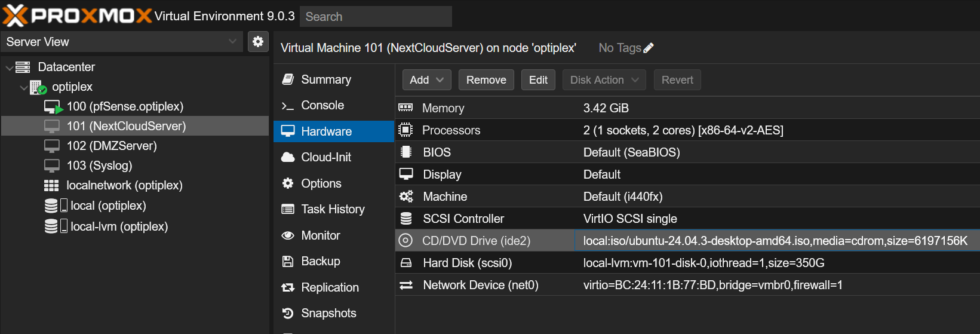The image size is (980, 334).
Task: Click the Revert button
Action: click(677, 80)
